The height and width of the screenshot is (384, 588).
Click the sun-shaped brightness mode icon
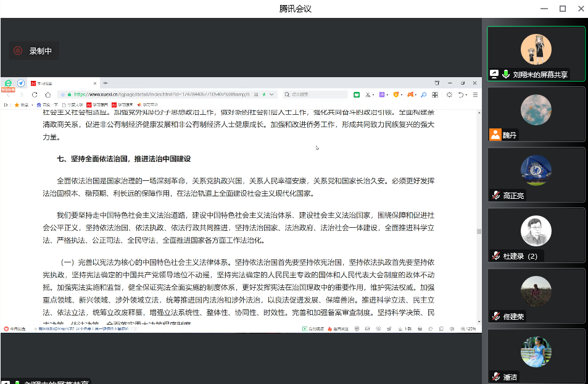pos(449,95)
